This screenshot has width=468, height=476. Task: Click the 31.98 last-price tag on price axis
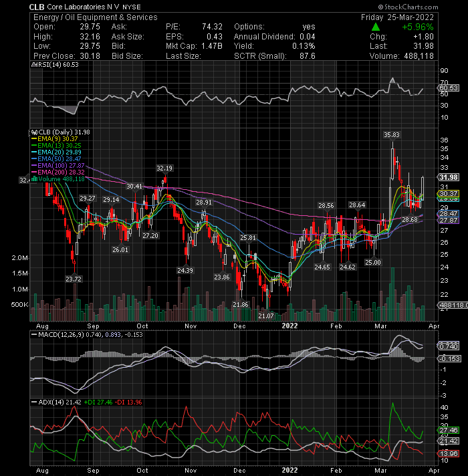pos(448,177)
